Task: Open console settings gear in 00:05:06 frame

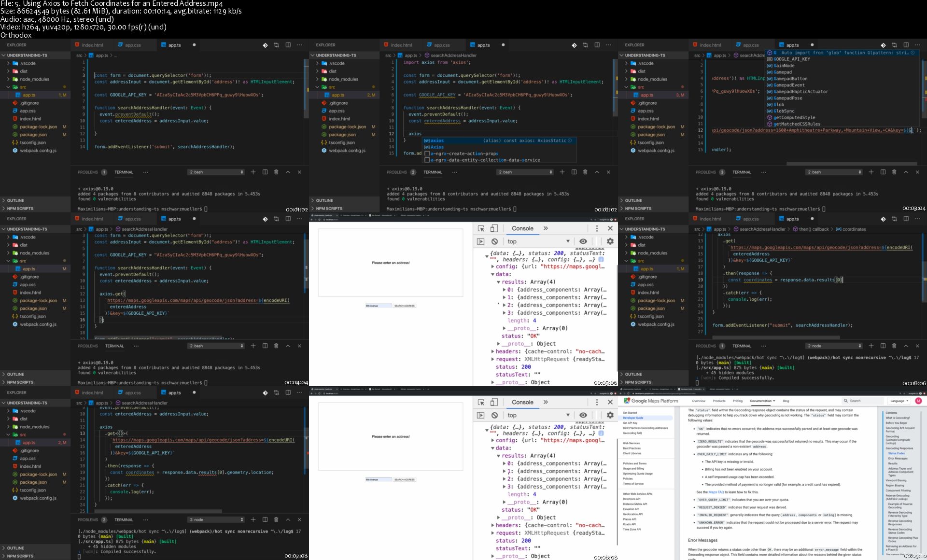Action: coord(610,241)
